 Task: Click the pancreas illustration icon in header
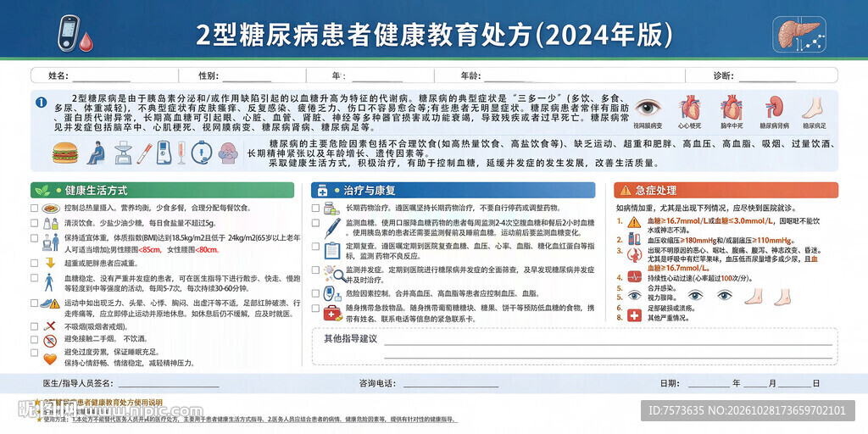(x=798, y=33)
